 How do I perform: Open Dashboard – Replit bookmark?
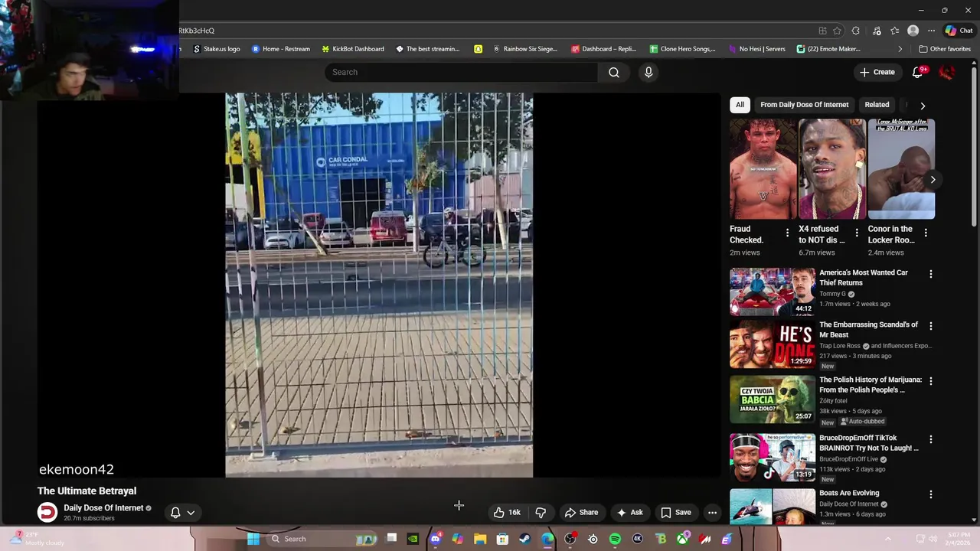(603, 49)
